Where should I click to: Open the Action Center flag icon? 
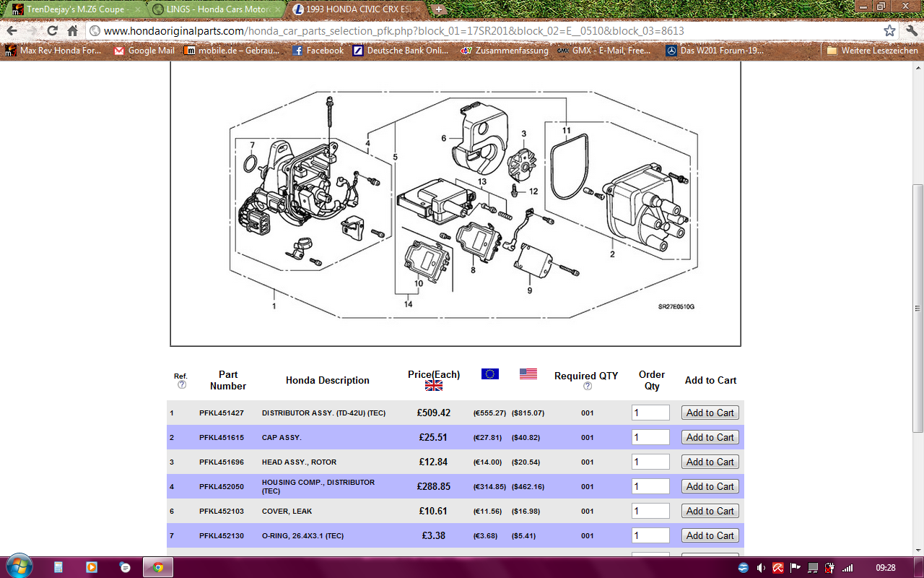coord(796,567)
